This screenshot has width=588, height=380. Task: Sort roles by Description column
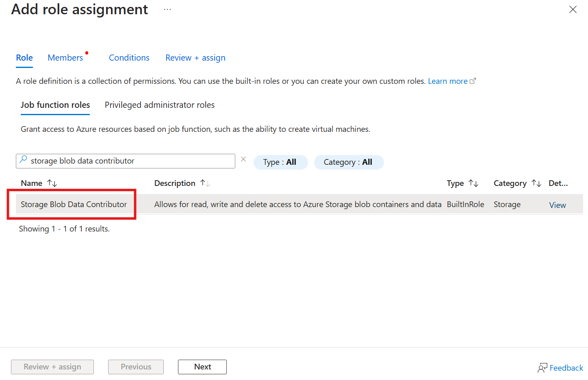(x=205, y=183)
